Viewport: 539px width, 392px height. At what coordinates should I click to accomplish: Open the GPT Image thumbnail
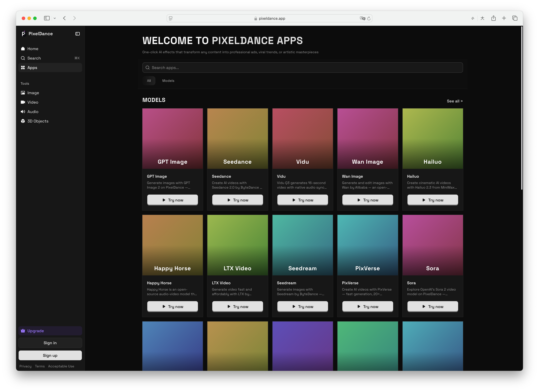coord(173,139)
